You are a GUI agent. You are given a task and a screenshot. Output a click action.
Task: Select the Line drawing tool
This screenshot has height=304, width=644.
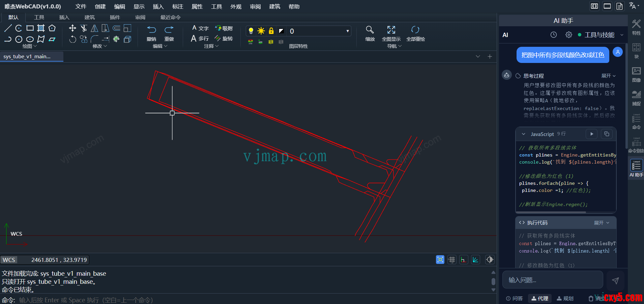(8, 28)
